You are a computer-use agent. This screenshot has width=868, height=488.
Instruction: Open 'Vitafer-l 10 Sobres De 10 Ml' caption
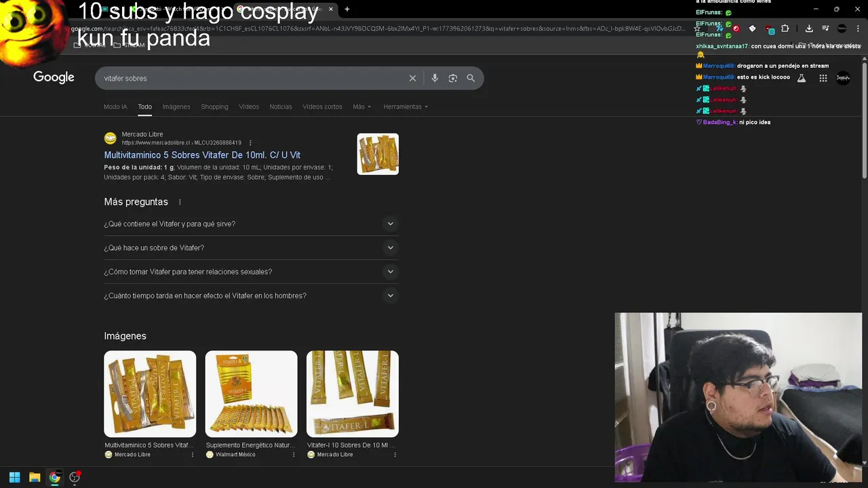[x=351, y=445]
